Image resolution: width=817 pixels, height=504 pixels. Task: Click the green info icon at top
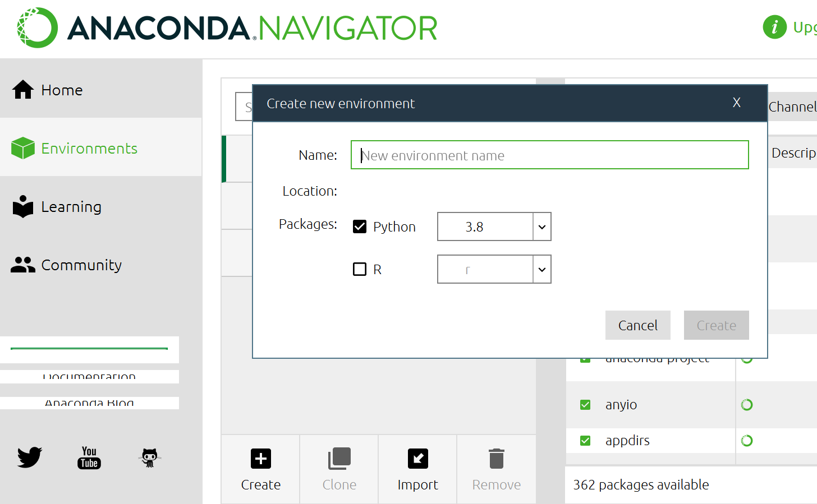pos(775,27)
